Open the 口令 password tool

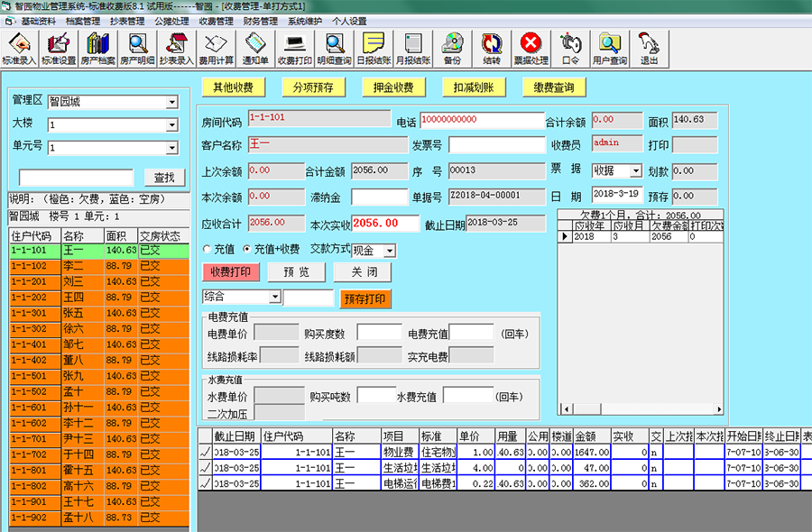pyautogui.click(x=570, y=49)
